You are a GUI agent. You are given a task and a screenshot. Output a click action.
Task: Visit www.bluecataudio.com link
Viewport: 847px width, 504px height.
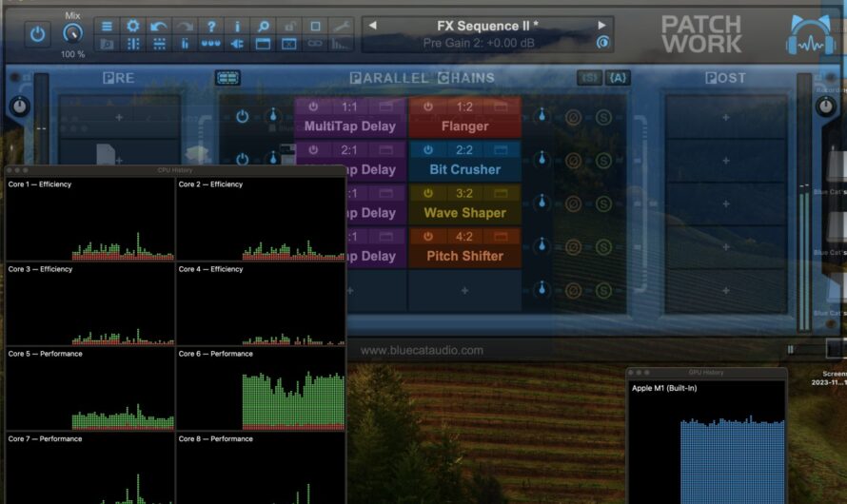[x=422, y=350]
